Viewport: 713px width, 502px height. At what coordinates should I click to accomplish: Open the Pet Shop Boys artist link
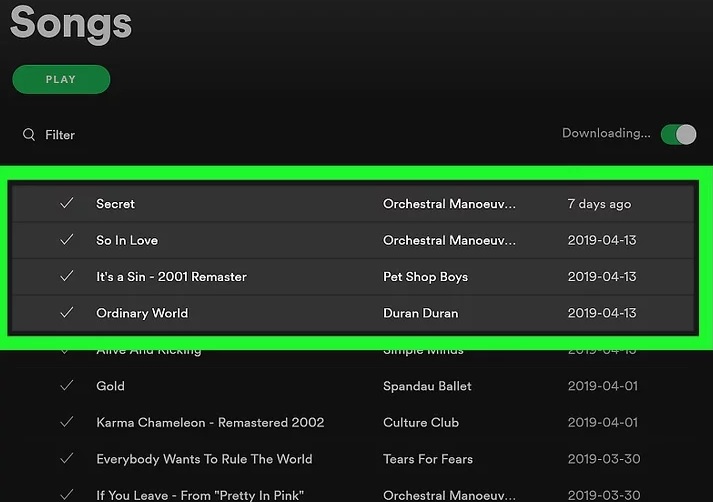click(x=425, y=277)
